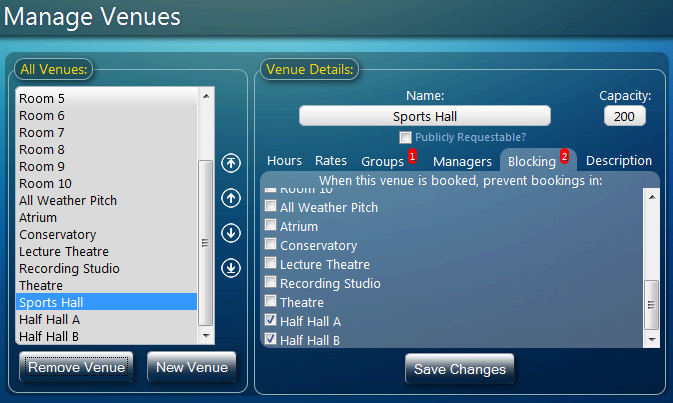The image size is (673, 403).
Task: Check Lecture Theatre in blocking list
Action: tap(270, 263)
